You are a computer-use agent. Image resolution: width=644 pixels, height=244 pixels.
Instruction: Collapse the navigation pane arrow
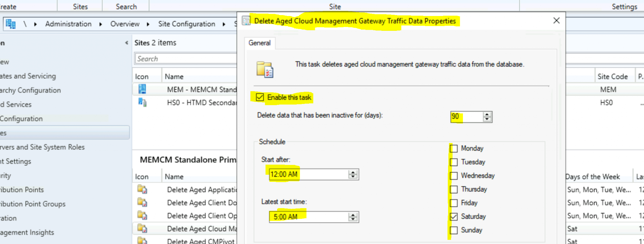click(x=126, y=43)
